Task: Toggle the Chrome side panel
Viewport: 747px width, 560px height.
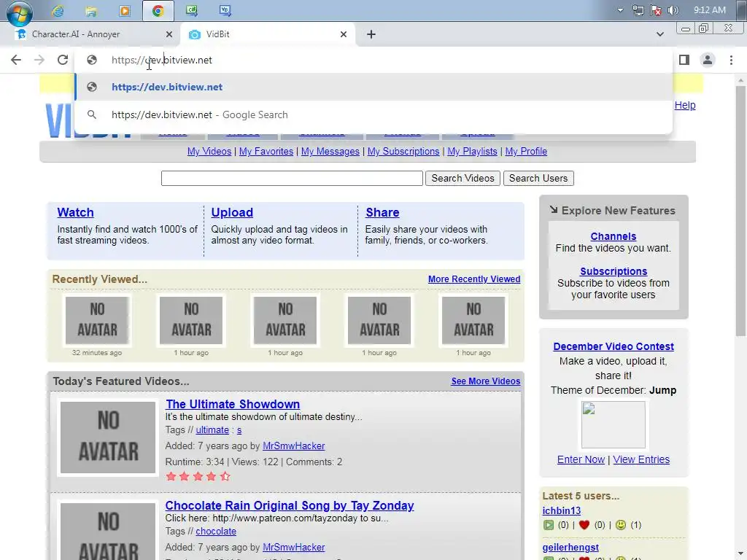Action: pyautogui.click(x=684, y=60)
